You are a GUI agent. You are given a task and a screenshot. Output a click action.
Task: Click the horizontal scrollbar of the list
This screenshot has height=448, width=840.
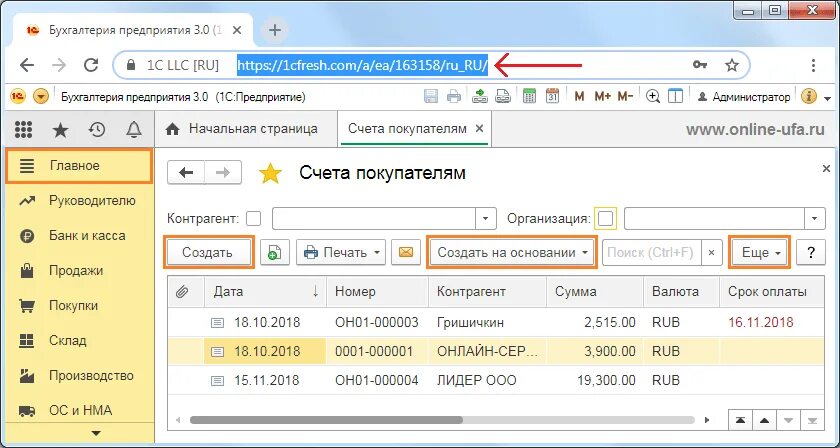(326, 421)
